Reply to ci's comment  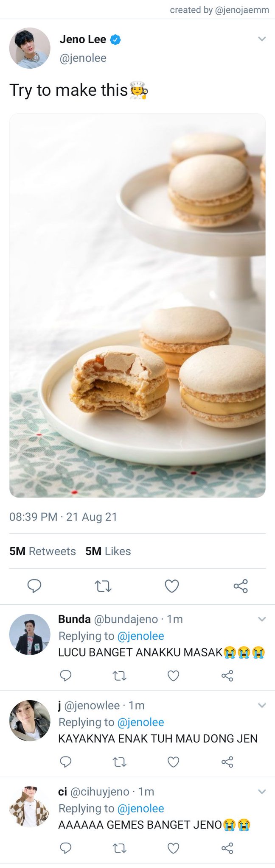pyautogui.click(x=65, y=848)
